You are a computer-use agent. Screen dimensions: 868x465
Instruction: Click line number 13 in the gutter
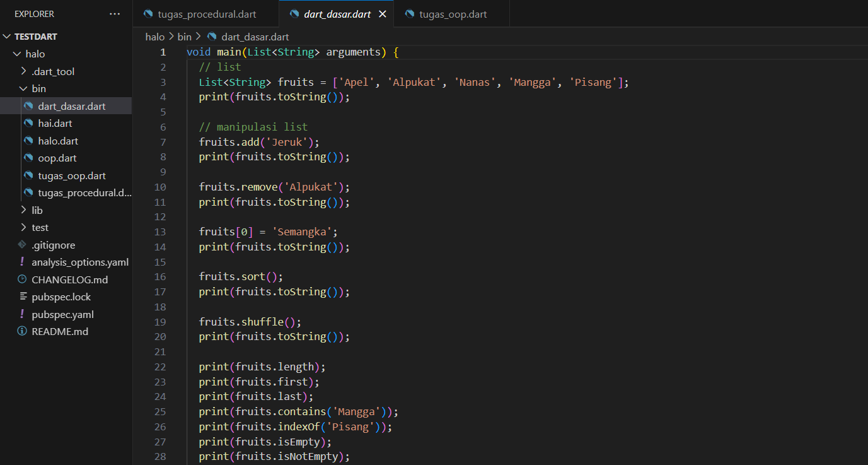pyautogui.click(x=159, y=232)
